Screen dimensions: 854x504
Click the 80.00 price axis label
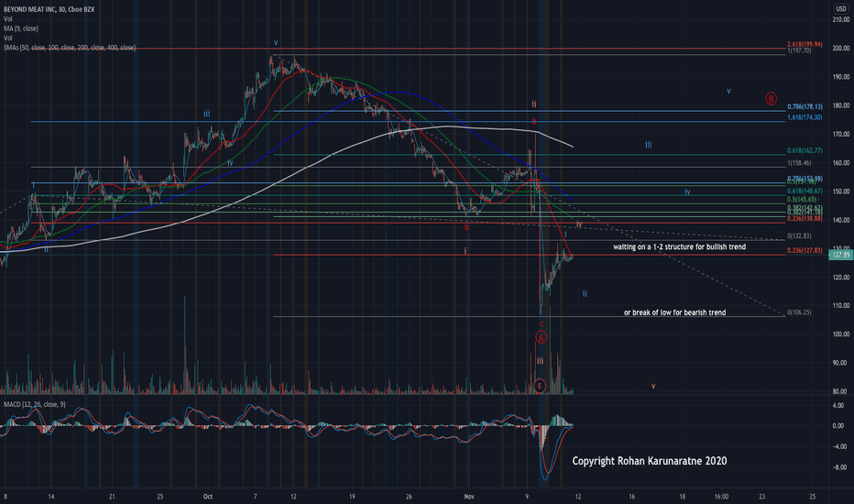pyautogui.click(x=840, y=391)
